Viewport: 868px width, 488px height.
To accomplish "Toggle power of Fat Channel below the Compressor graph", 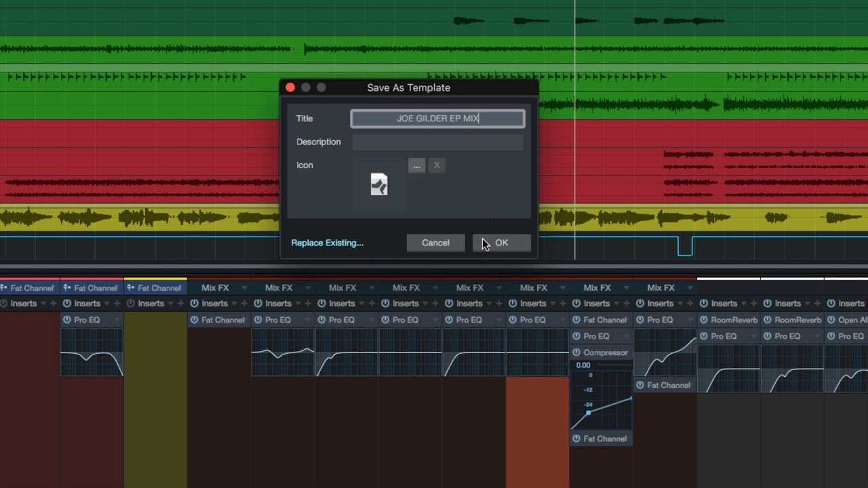I will (x=576, y=439).
